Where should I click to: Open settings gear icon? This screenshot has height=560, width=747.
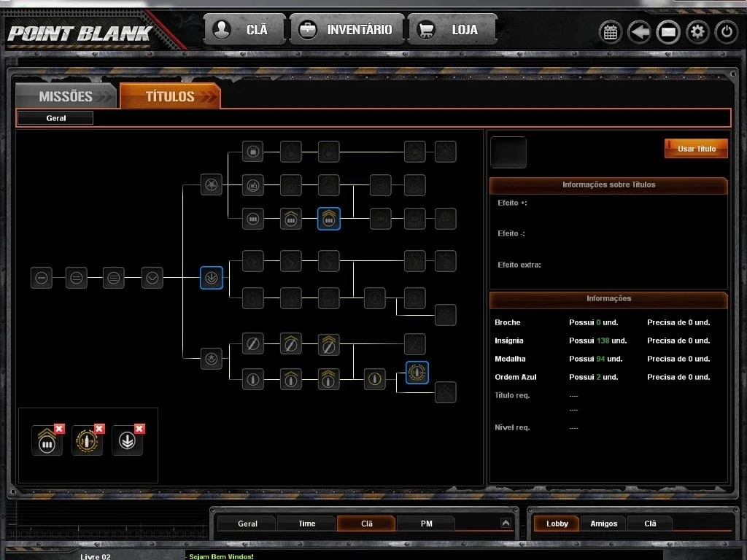pos(697,32)
